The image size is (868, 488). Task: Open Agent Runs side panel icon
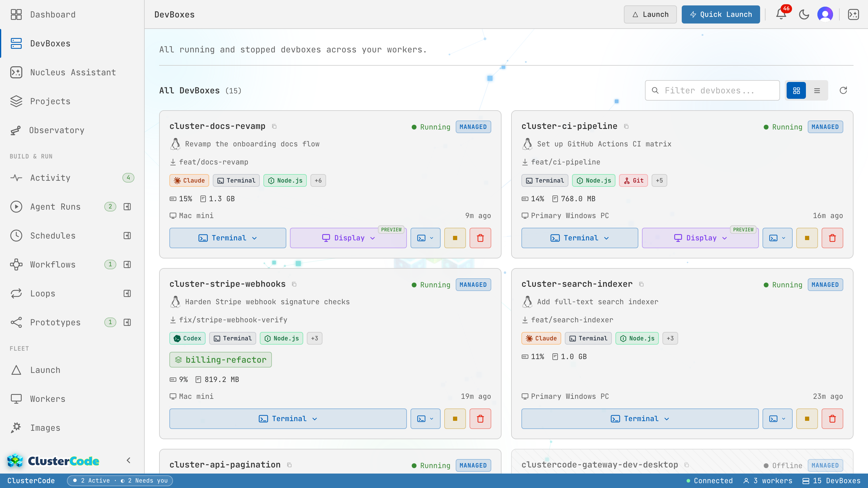pos(127,206)
